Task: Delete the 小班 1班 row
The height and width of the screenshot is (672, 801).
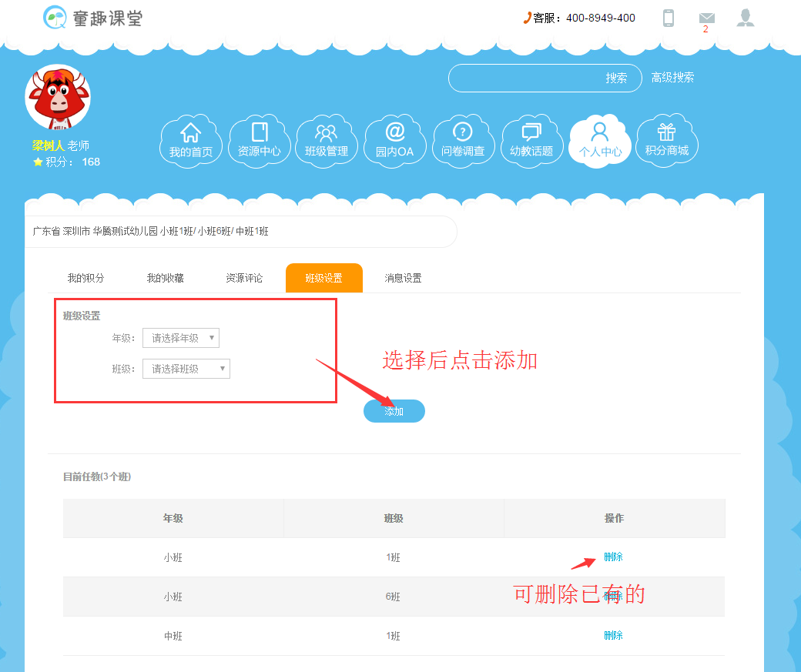Action: coord(613,557)
